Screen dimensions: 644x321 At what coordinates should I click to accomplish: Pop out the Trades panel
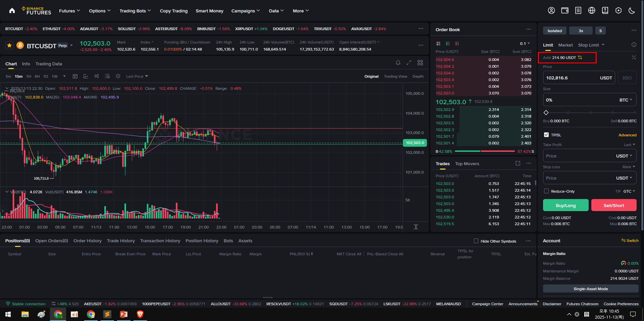tap(518, 163)
